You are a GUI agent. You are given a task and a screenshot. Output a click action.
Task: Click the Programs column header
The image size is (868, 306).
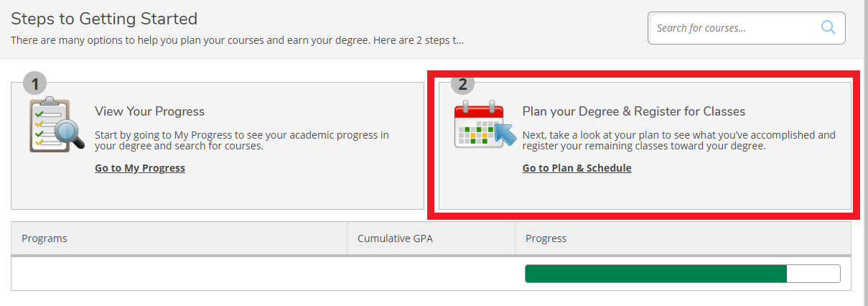point(179,238)
